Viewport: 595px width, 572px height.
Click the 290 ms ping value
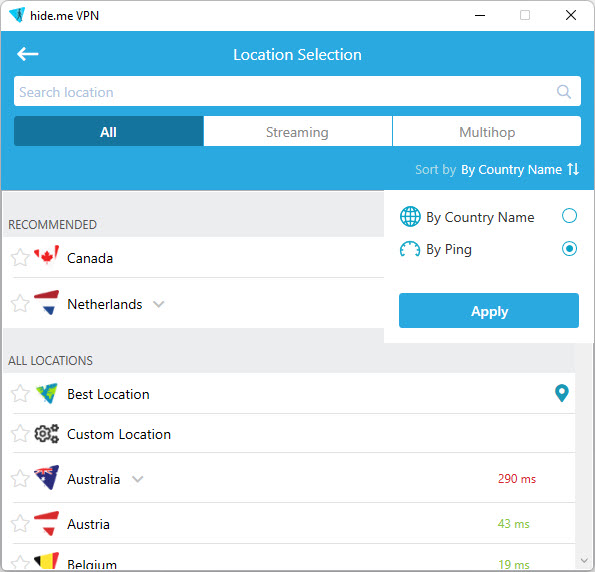[517, 479]
